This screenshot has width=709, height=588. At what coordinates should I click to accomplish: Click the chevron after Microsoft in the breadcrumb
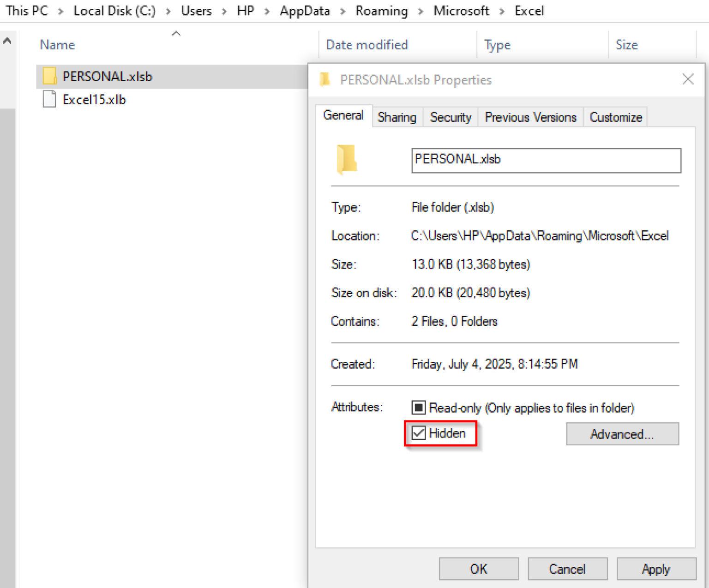[502, 11]
